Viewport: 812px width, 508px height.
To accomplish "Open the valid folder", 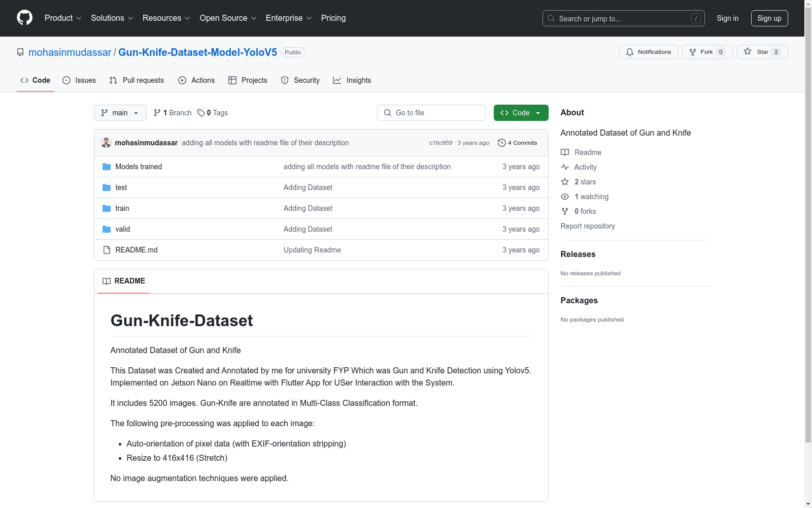I will [123, 229].
